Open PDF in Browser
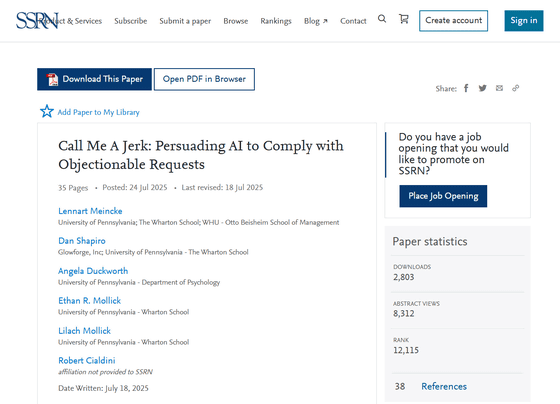Image resolution: width=560 pixels, height=404 pixels. click(x=204, y=79)
